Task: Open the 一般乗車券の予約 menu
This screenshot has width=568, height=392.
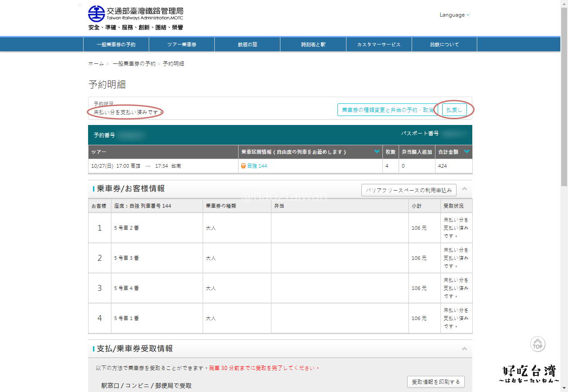Action: click(116, 45)
